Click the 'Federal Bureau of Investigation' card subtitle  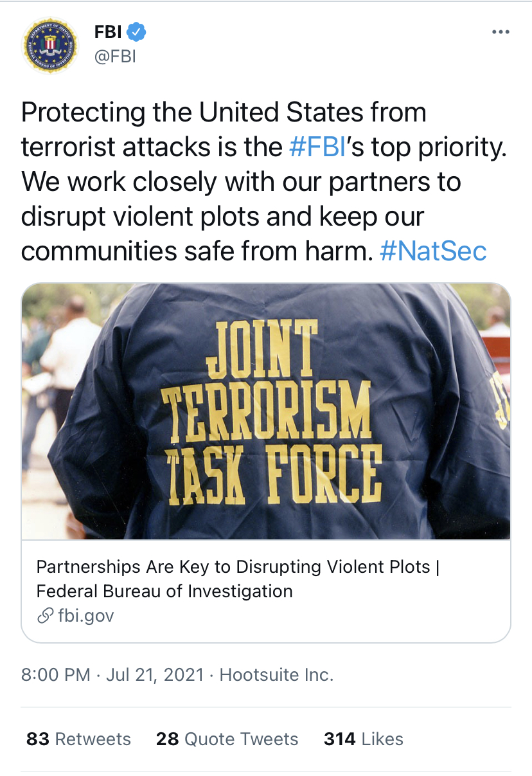pos(164,591)
